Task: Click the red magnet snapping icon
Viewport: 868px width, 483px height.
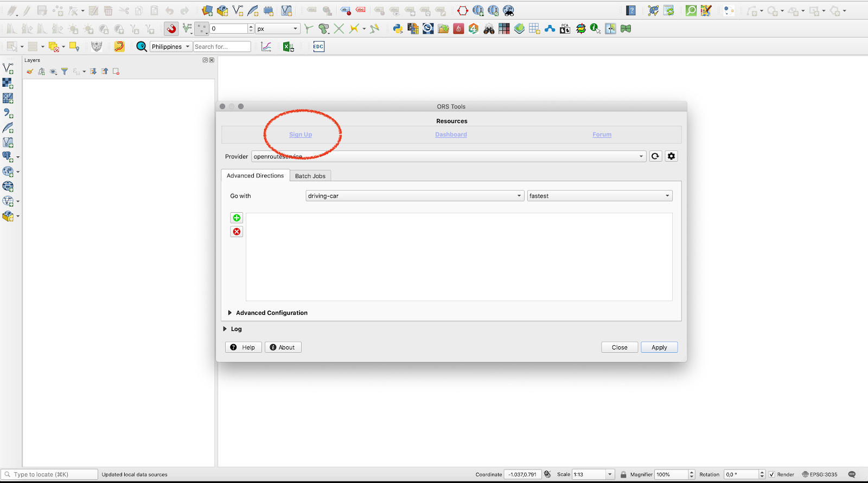Action: click(x=171, y=29)
